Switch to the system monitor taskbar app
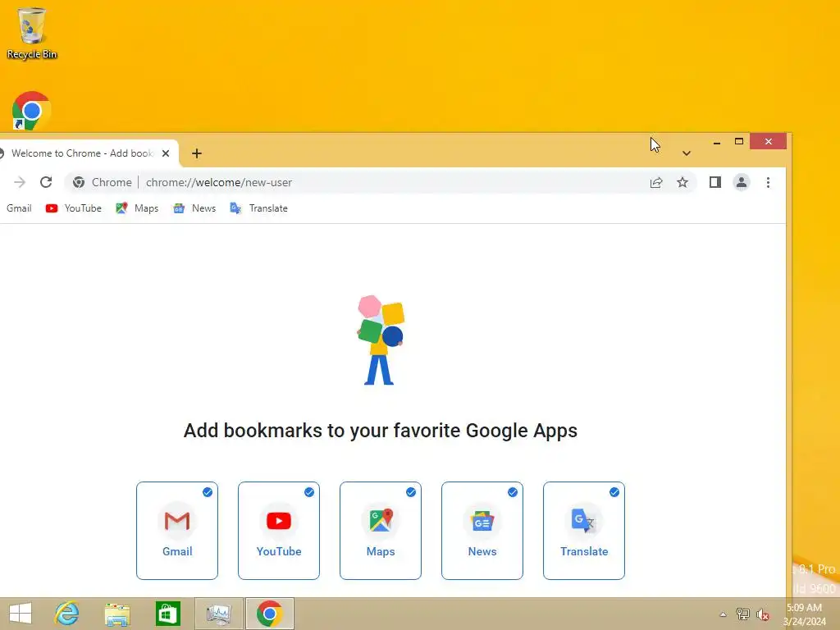This screenshot has width=840, height=630. point(218,614)
